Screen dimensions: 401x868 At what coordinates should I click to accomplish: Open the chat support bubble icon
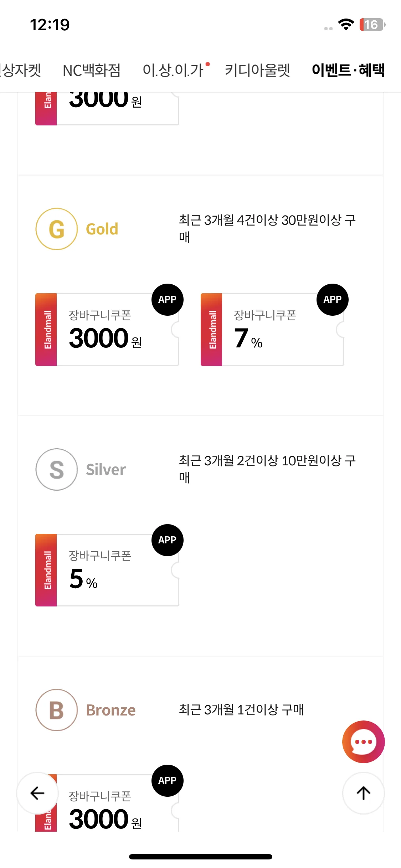tap(363, 742)
